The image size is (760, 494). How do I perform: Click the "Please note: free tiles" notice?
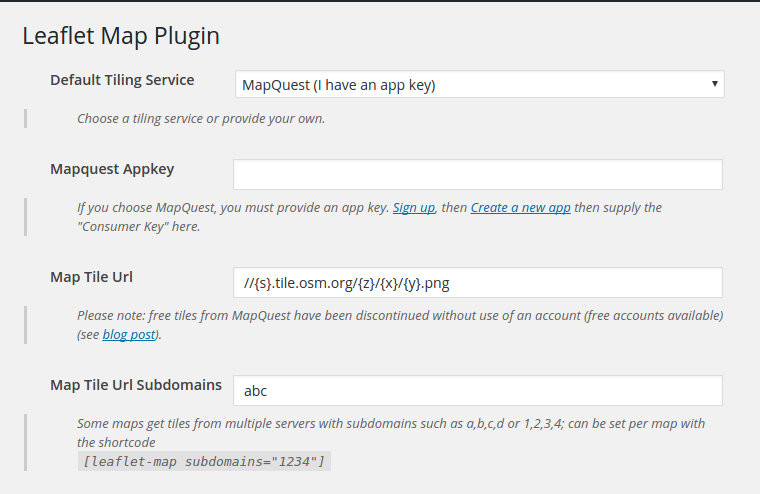tap(300, 316)
